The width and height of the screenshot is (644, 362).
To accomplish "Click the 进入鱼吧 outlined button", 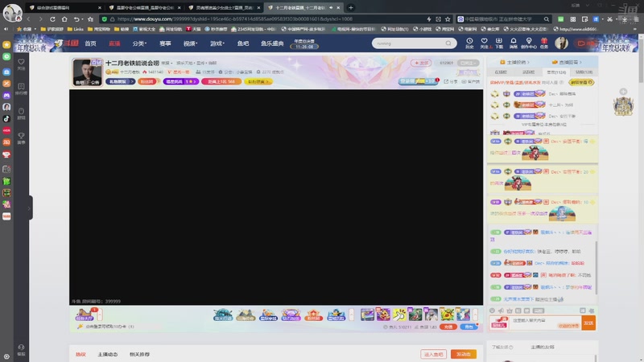I will (433, 354).
